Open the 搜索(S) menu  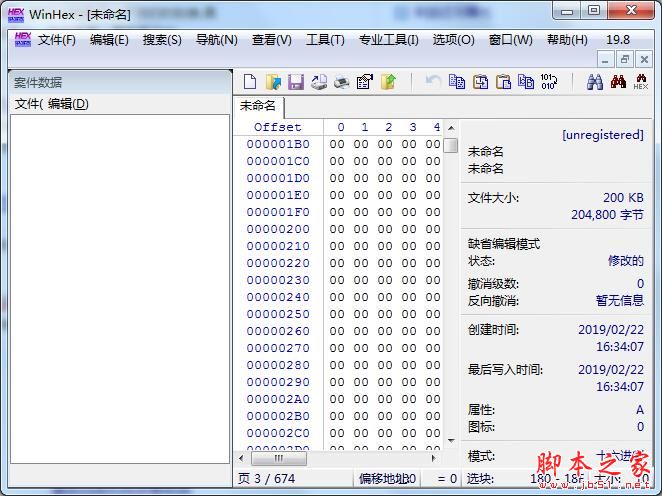pos(162,40)
